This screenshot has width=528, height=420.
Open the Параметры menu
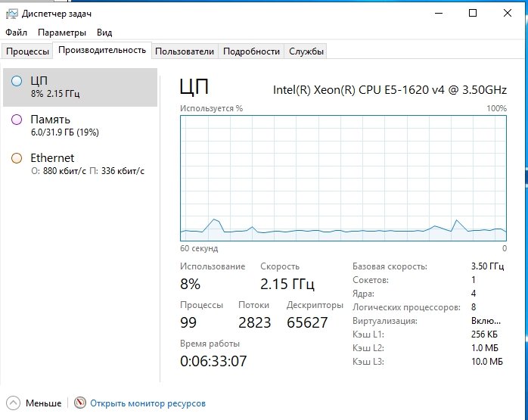point(62,33)
